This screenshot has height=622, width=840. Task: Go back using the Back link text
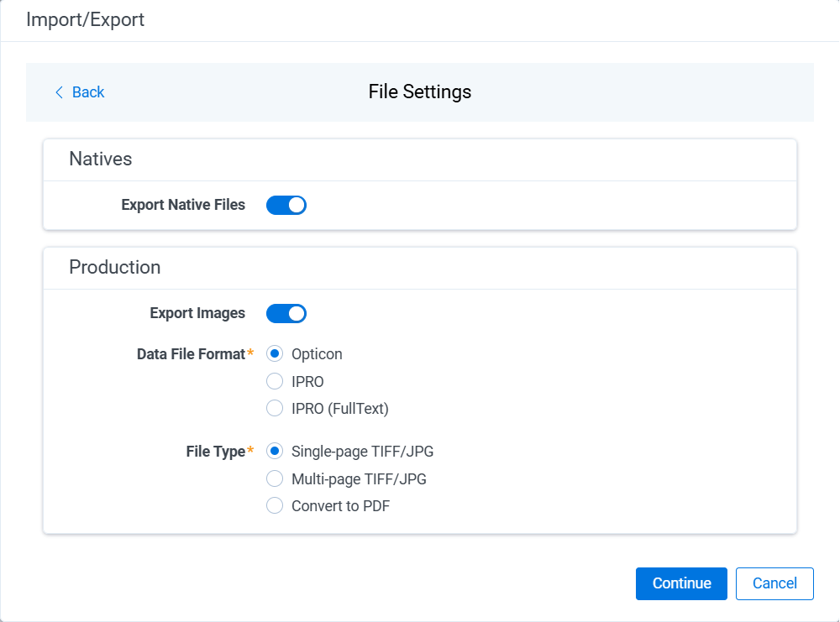88,92
